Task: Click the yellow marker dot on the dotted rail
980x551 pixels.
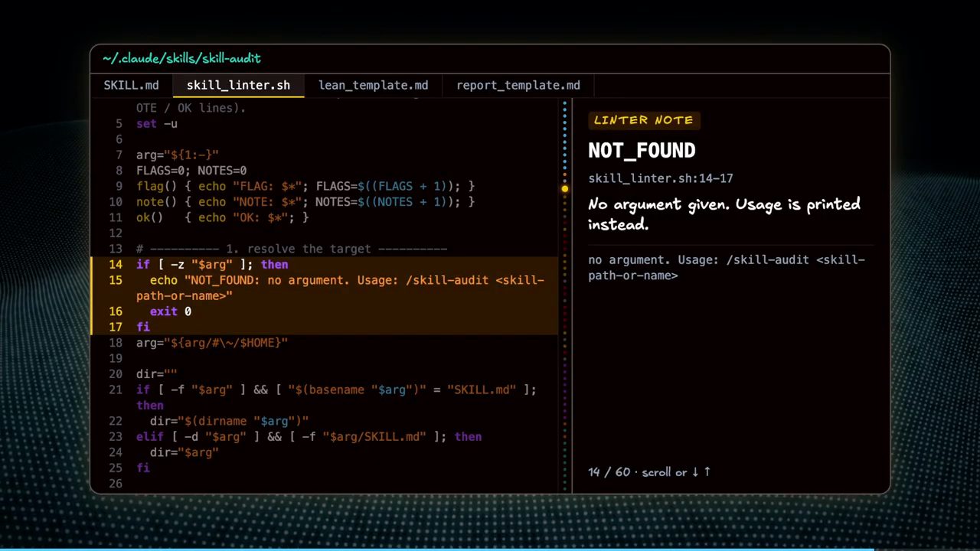Action: point(565,188)
